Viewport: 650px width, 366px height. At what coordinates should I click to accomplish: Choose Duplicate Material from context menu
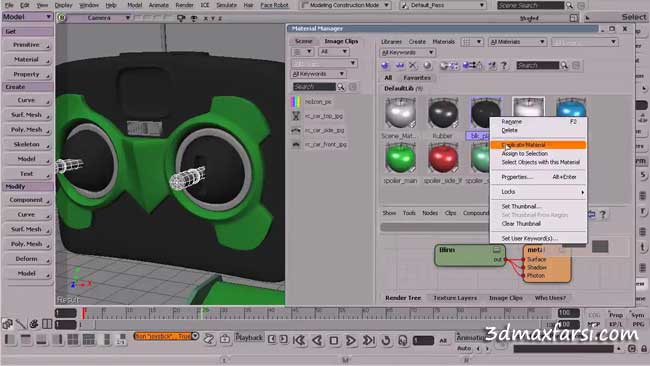coord(538,145)
